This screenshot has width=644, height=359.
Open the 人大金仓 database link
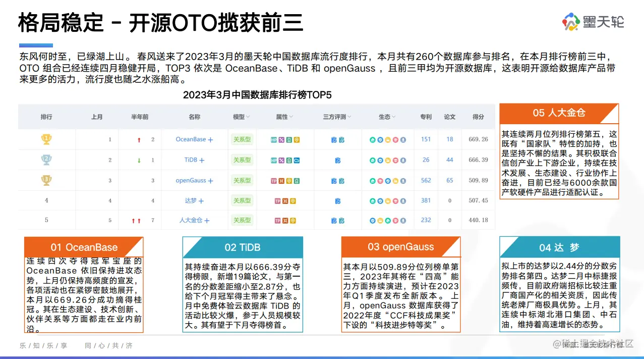191,221
